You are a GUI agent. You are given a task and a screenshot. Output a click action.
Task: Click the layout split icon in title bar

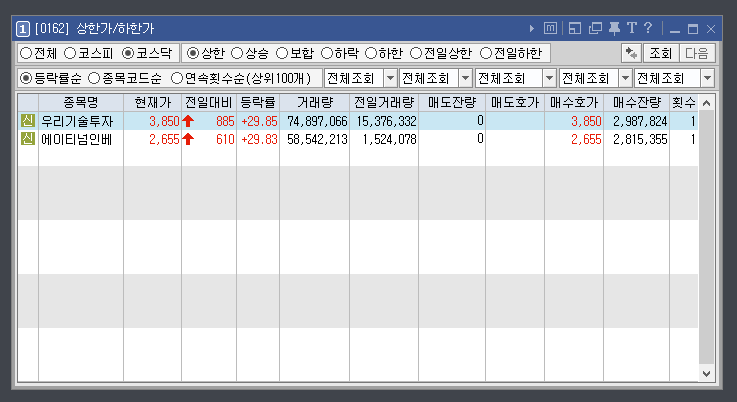tap(575, 28)
